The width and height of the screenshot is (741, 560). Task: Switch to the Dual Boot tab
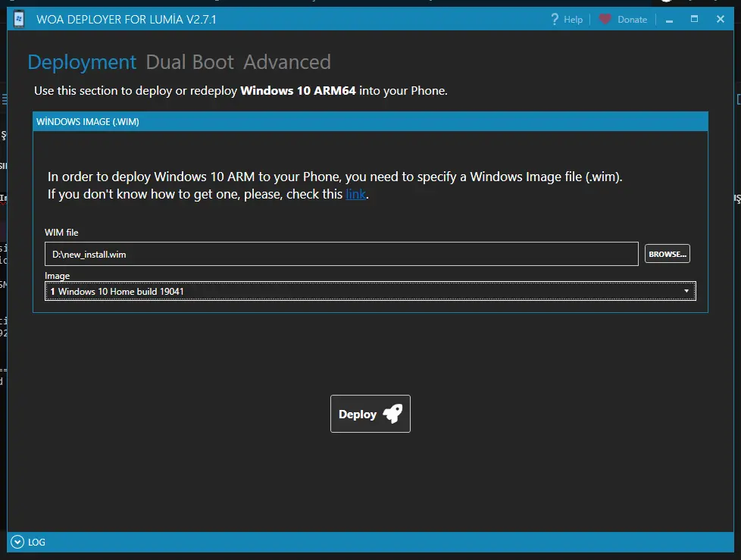coord(189,62)
